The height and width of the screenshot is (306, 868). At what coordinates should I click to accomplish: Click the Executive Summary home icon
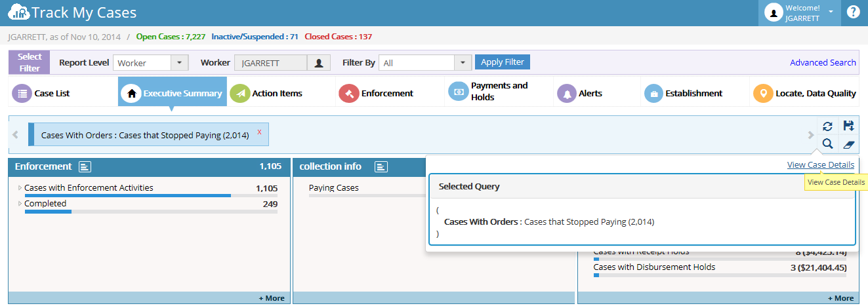pyautogui.click(x=131, y=93)
